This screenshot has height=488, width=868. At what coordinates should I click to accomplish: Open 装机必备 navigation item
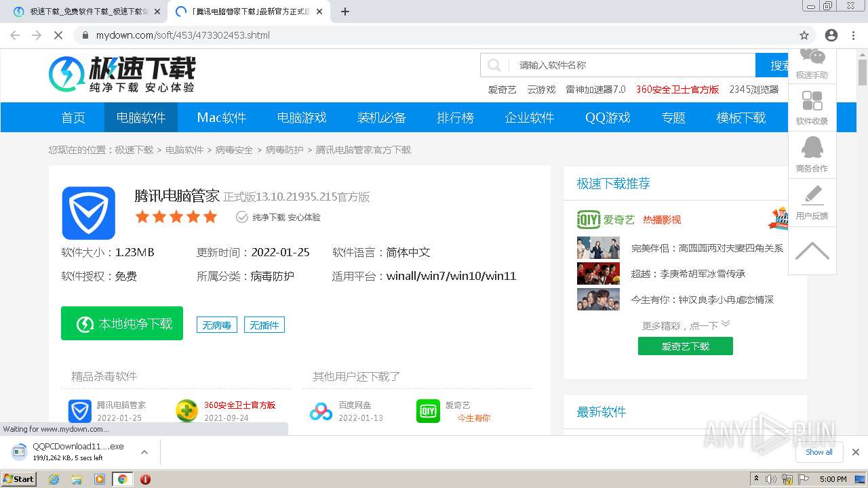click(382, 118)
